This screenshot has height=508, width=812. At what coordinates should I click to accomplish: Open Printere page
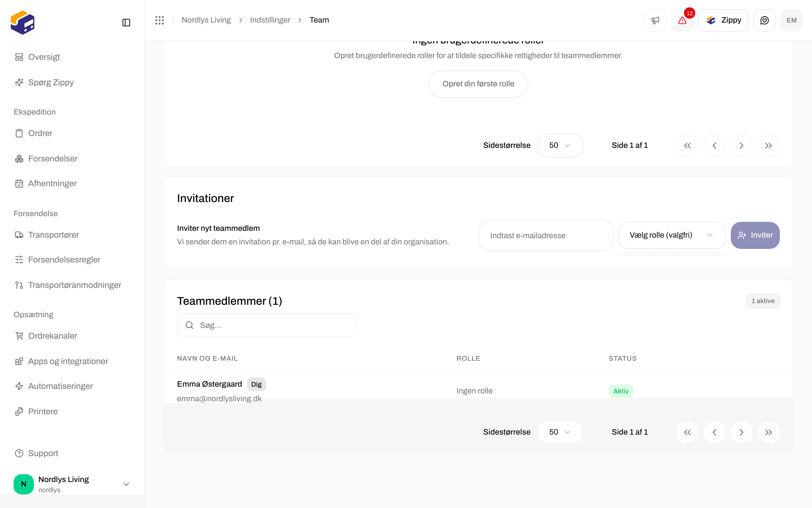pyautogui.click(x=72, y=411)
